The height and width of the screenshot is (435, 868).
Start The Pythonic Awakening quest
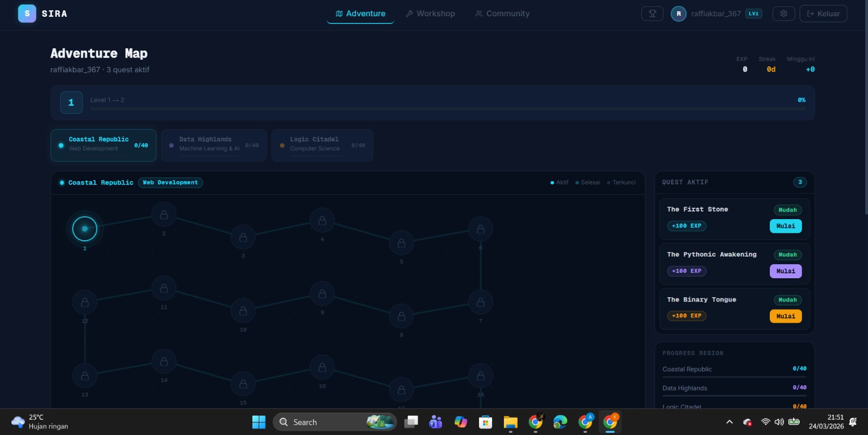[x=785, y=271]
